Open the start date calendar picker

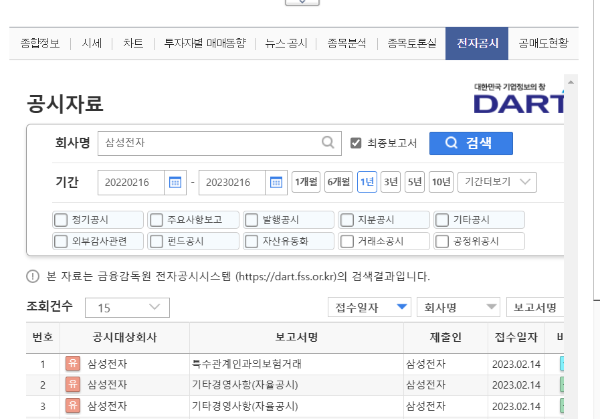tap(175, 183)
